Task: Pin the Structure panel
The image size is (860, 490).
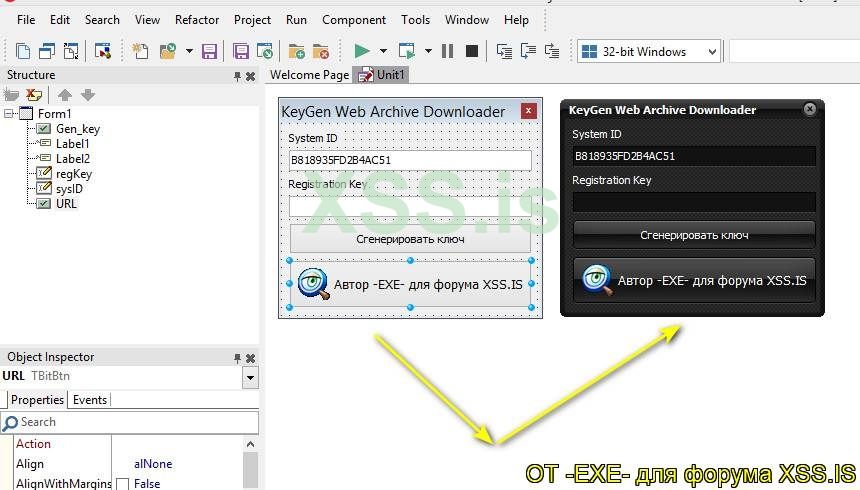Action: [237, 76]
